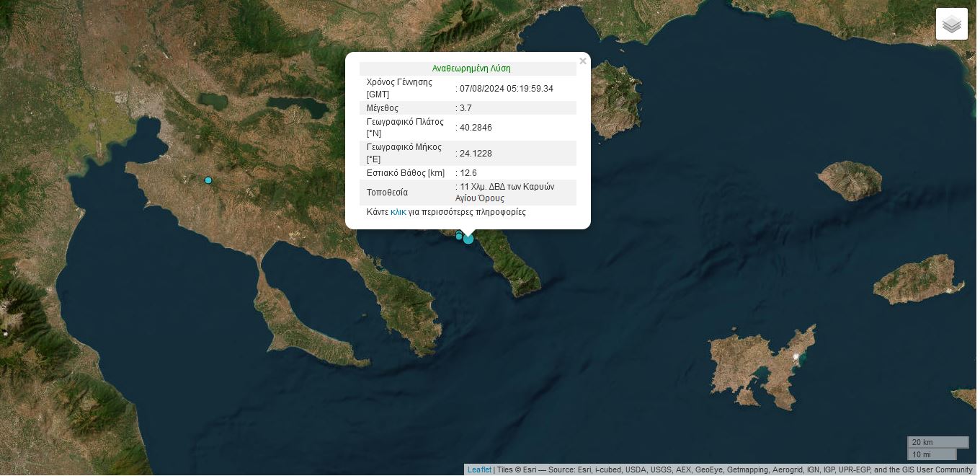The height and width of the screenshot is (476, 980).
Task: Click the longitude value 24.1228
Action: 476,154
